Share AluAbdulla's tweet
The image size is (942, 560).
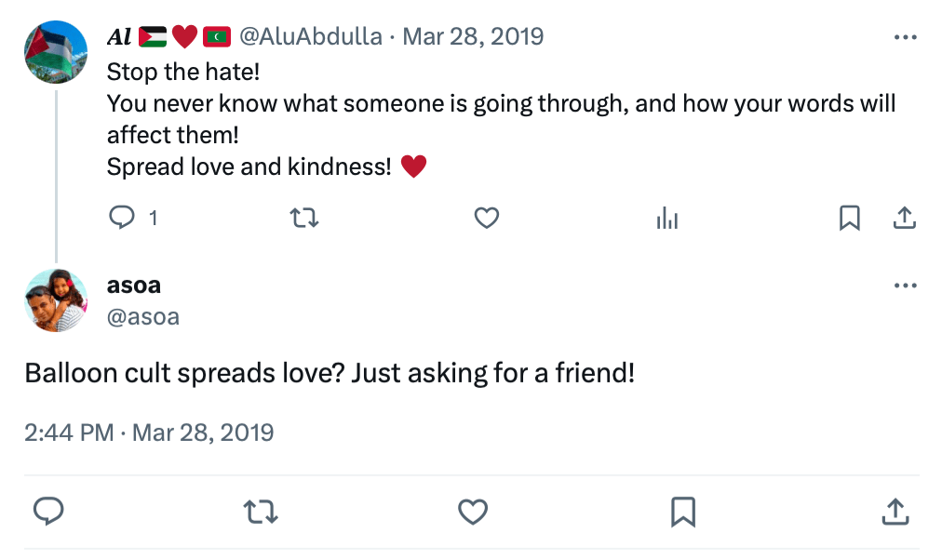pos(904,218)
